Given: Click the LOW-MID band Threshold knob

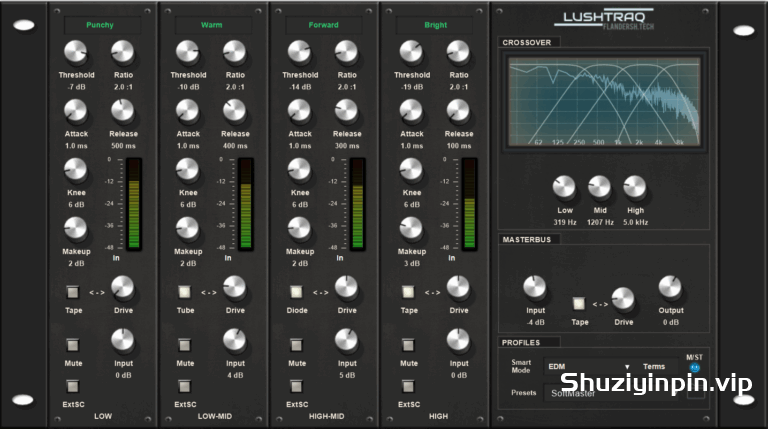Looking at the screenshot, I should pyautogui.click(x=187, y=52).
